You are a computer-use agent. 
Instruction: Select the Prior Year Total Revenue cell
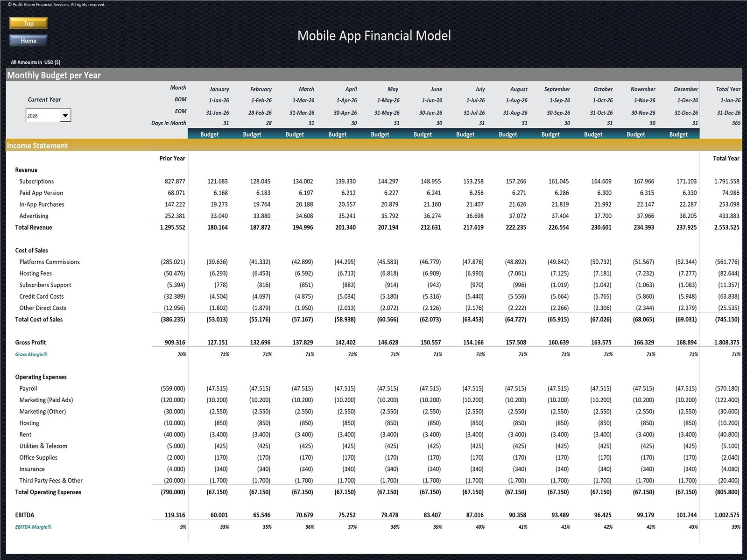tap(172, 228)
